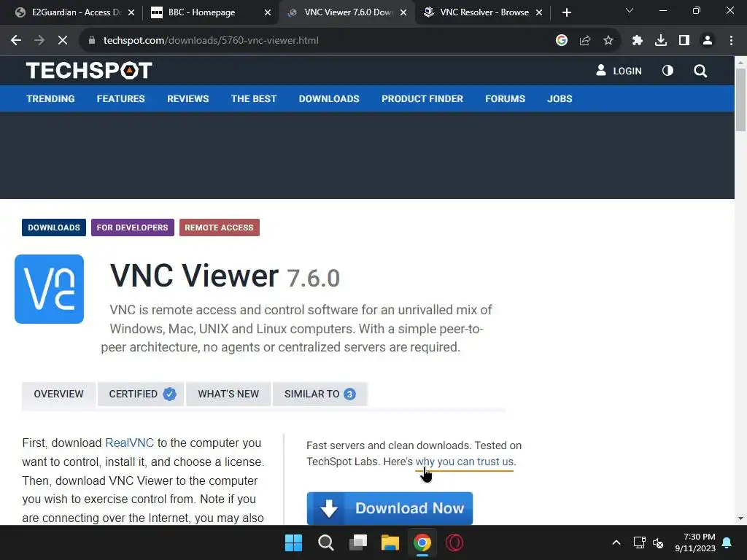
Task: Show hidden system tray icons chevron
Action: pos(616,542)
